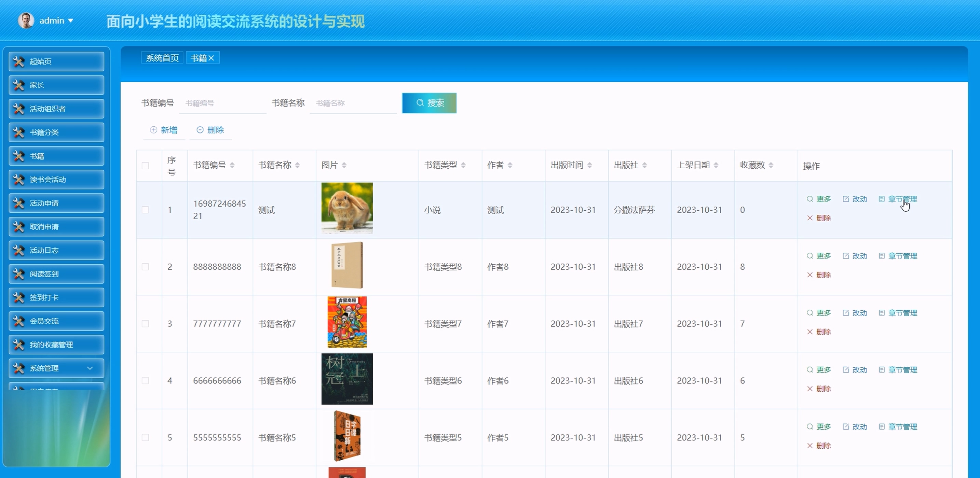Sort by the 上架日期 column arrows
The width and height of the screenshot is (980, 478).
[716, 165]
